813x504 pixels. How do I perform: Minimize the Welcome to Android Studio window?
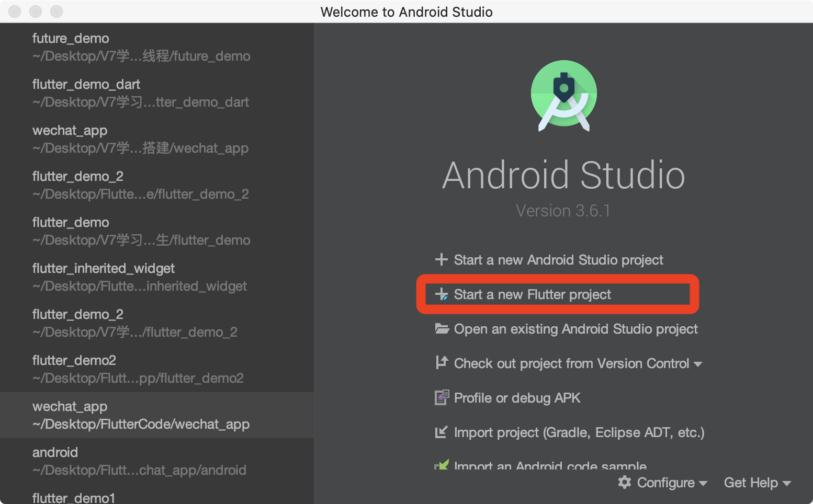coord(36,12)
